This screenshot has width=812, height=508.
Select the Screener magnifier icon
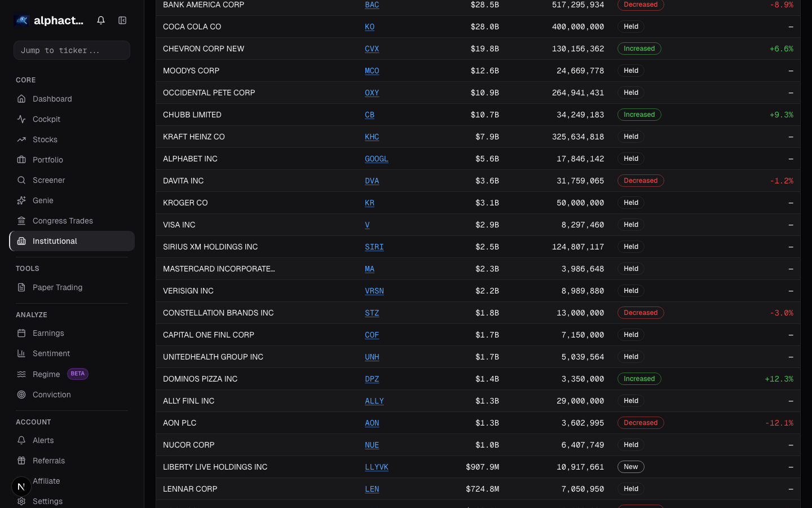21,180
